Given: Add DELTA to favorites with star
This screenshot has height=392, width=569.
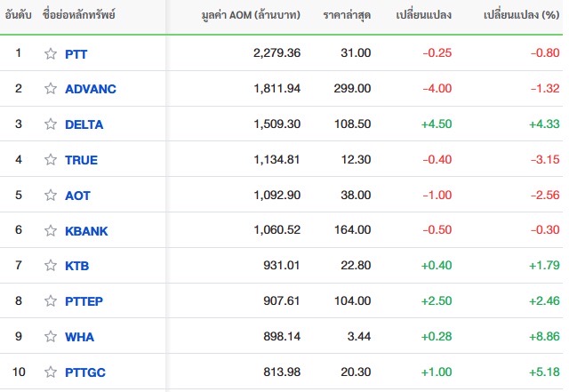Looking at the screenshot, I should click(51, 124).
